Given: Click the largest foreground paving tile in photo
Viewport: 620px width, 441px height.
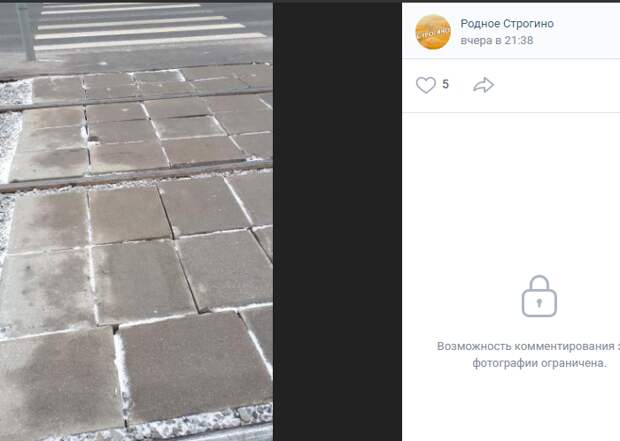Looking at the screenshot, I should [195, 364].
